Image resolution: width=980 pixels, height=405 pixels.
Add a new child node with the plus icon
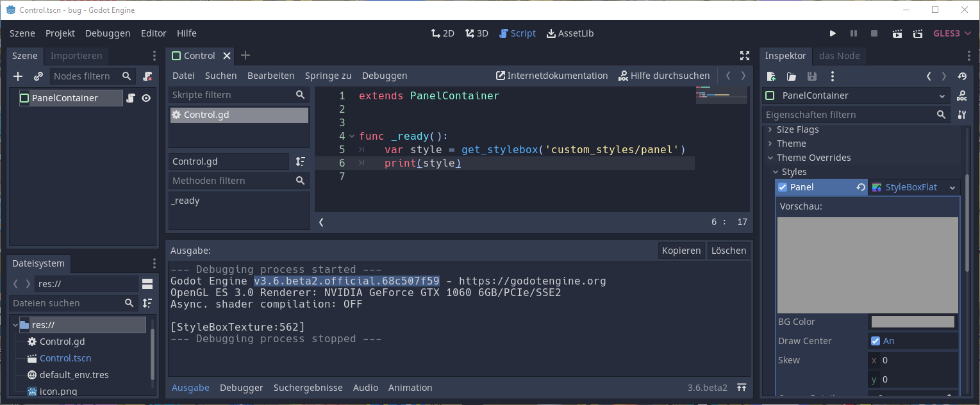pos(17,76)
